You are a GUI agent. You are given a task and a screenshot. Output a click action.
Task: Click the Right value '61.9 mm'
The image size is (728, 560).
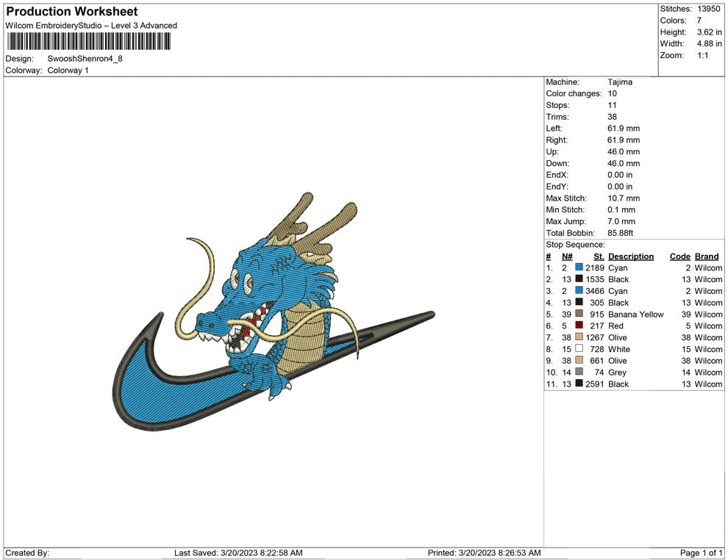624,140
